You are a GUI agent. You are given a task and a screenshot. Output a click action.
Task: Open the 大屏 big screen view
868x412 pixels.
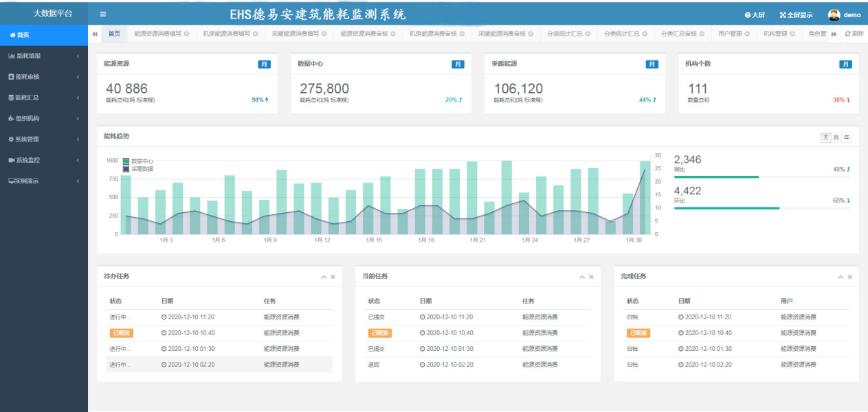[x=755, y=14]
